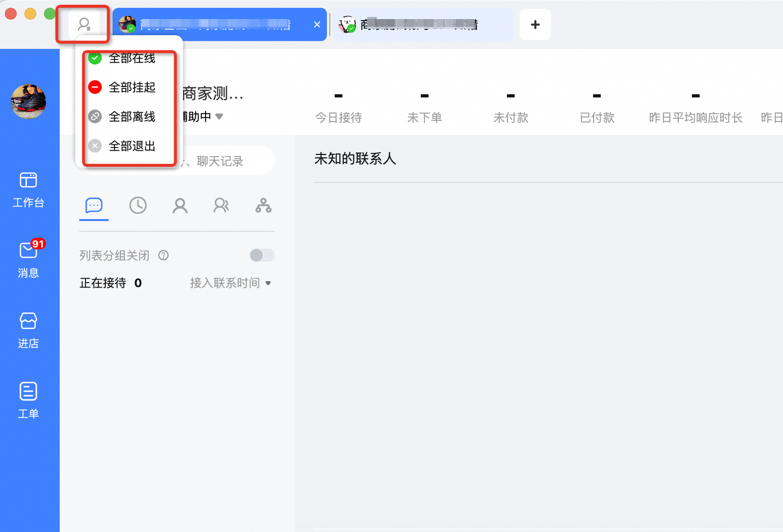Show the current chats tab
783x532 pixels.
click(x=94, y=205)
